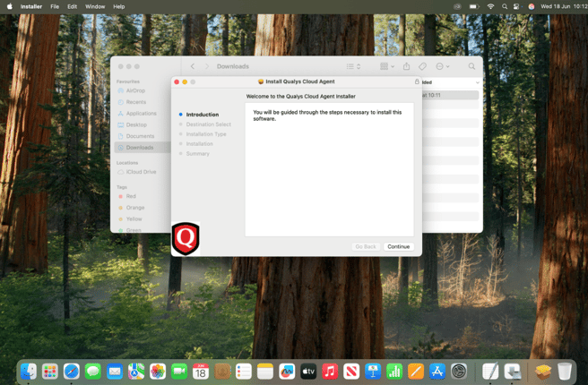Open News from the Dock
Image resolution: width=588 pixels, height=385 pixels.
pyautogui.click(x=351, y=372)
